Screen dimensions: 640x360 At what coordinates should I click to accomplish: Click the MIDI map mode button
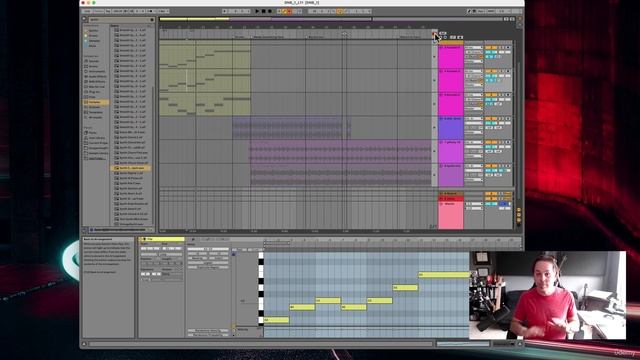491,11
